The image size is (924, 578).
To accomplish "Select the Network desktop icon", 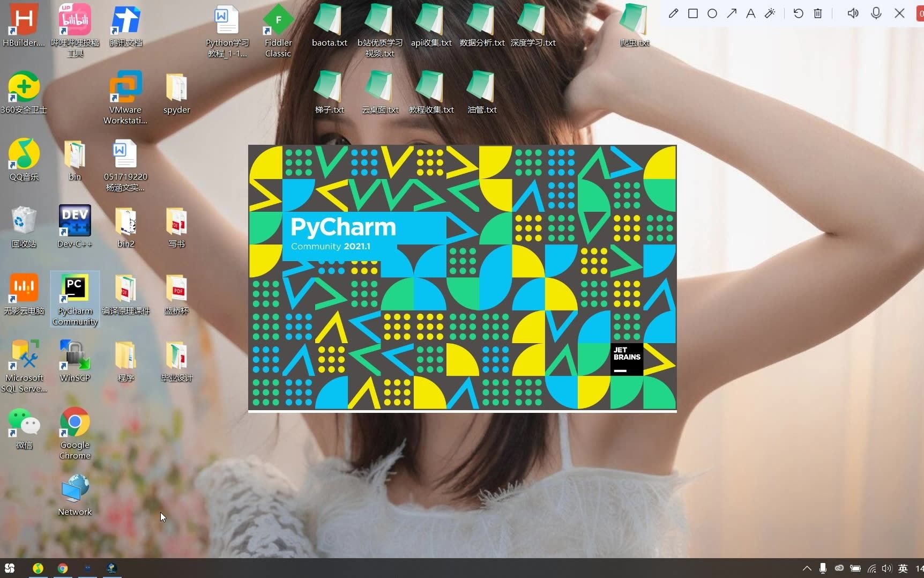I will point(74,495).
